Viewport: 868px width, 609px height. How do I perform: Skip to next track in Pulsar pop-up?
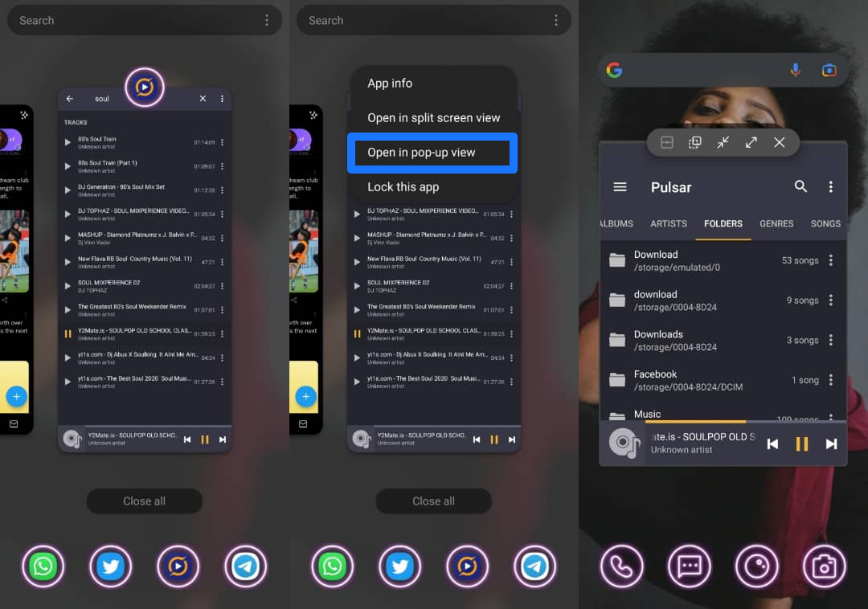pos(831,444)
